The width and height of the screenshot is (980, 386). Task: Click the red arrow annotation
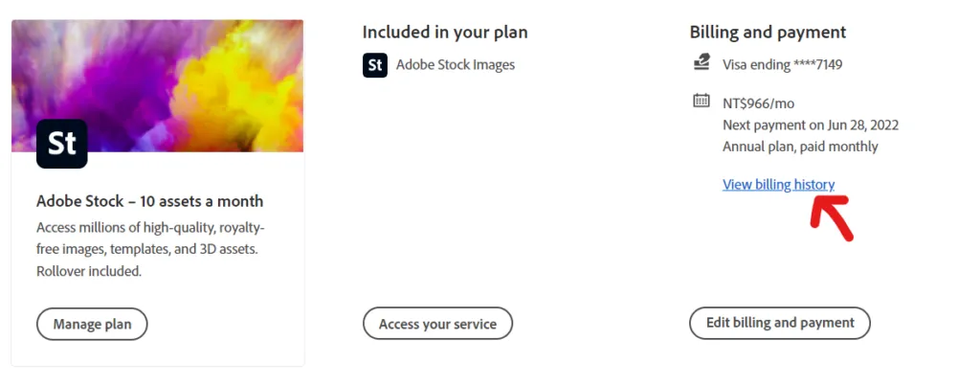pyautogui.click(x=830, y=216)
